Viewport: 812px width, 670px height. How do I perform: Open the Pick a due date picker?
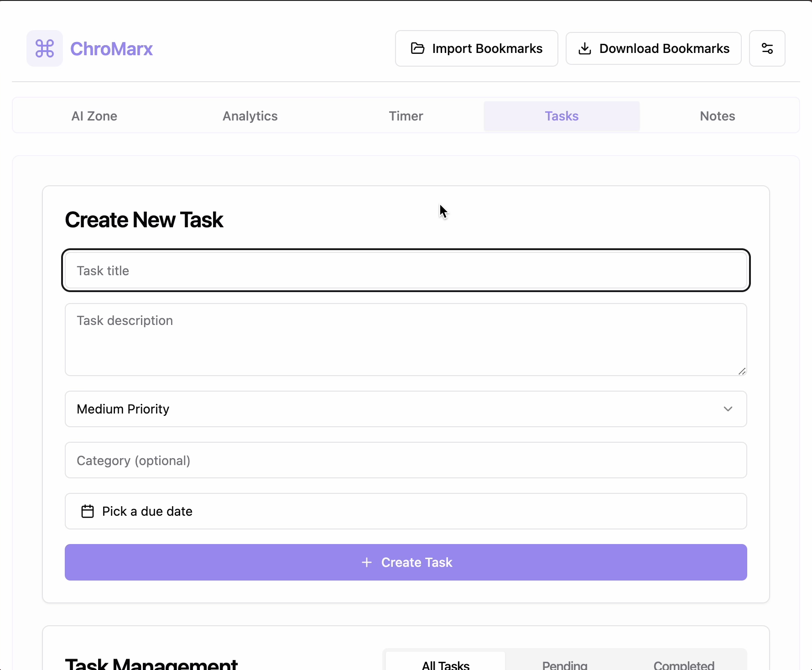(406, 511)
